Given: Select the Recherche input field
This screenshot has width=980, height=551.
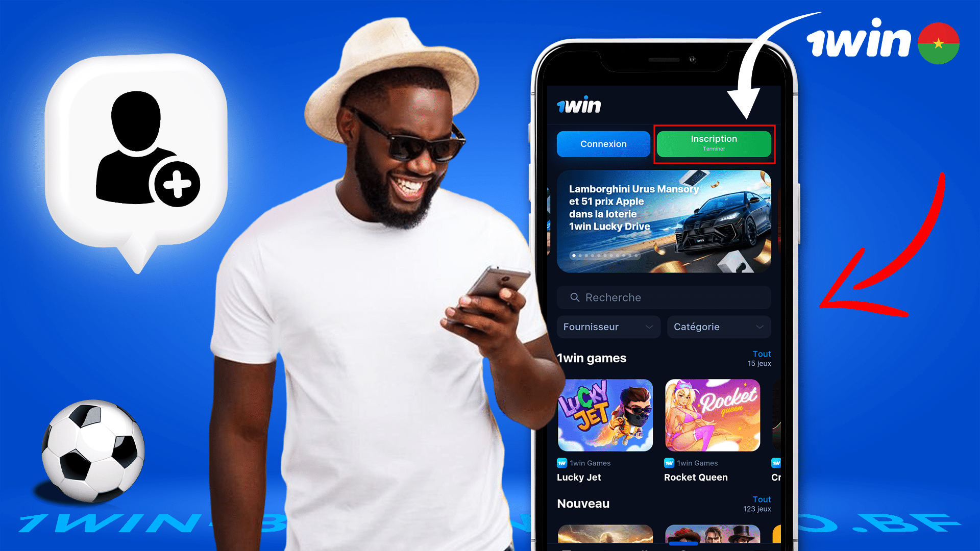Looking at the screenshot, I should [665, 297].
